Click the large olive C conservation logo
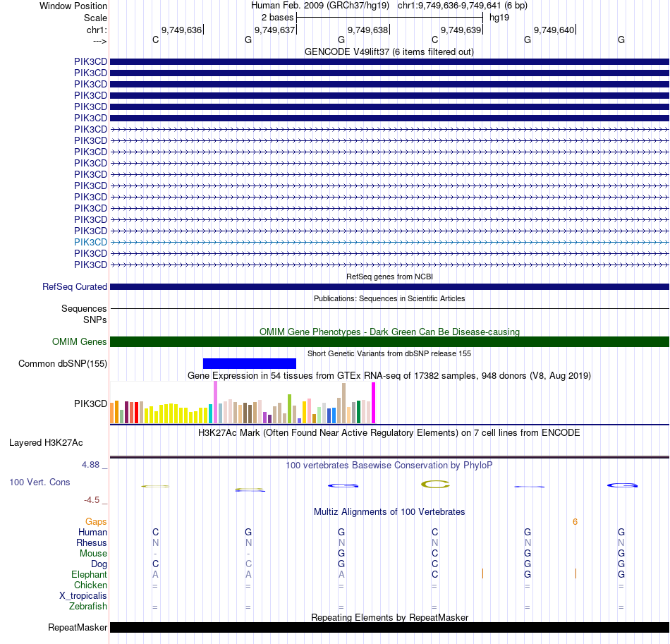 (435, 484)
